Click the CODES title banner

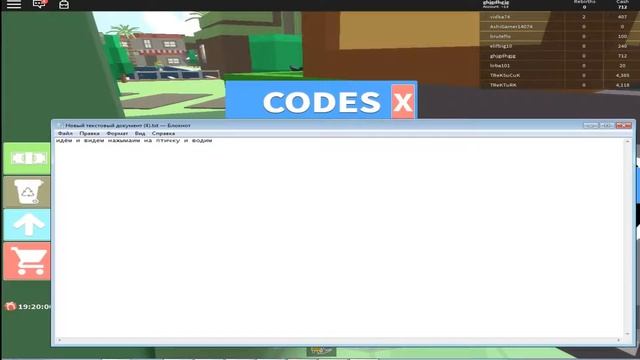click(322, 102)
